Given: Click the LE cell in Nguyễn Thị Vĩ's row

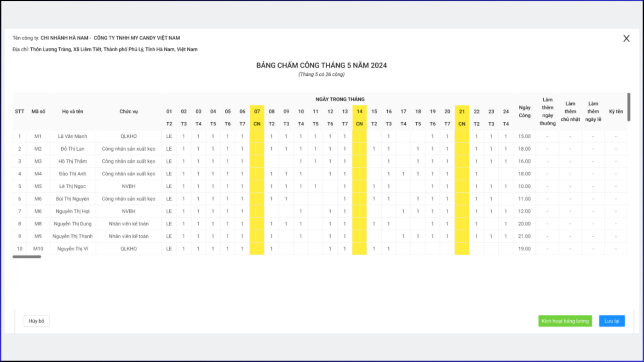Looking at the screenshot, I should [x=169, y=249].
